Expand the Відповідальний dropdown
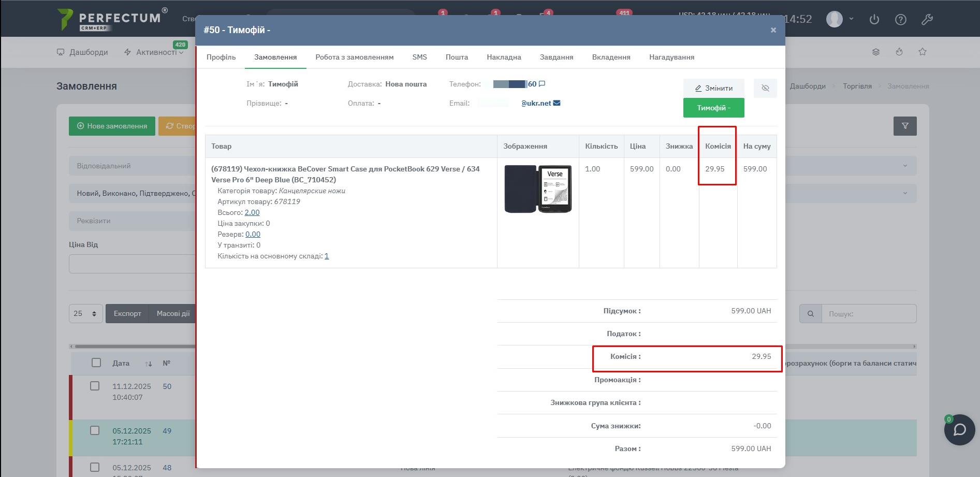The image size is (980, 477). point(132,166)
